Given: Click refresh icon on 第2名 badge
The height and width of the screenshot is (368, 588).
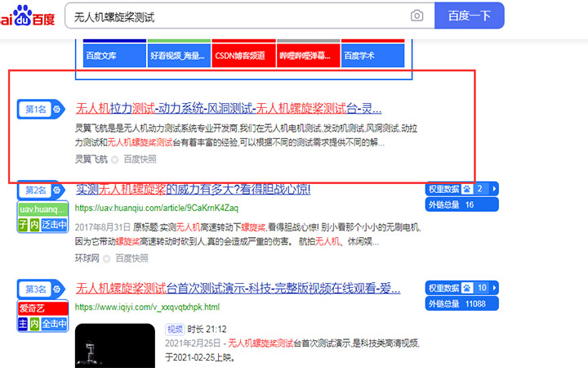Looking at the screenshot, I should (x=57, y=190).
